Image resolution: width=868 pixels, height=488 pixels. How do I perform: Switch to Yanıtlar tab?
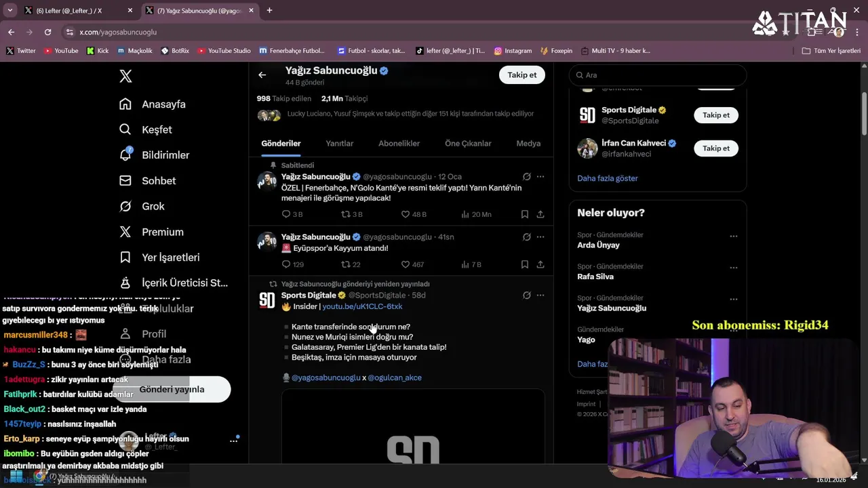coord(340,144)
